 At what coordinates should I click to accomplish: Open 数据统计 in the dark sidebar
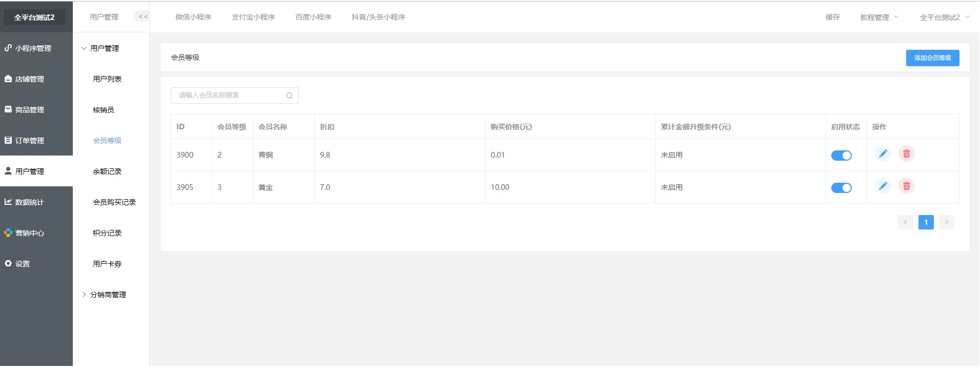point(36,202)
